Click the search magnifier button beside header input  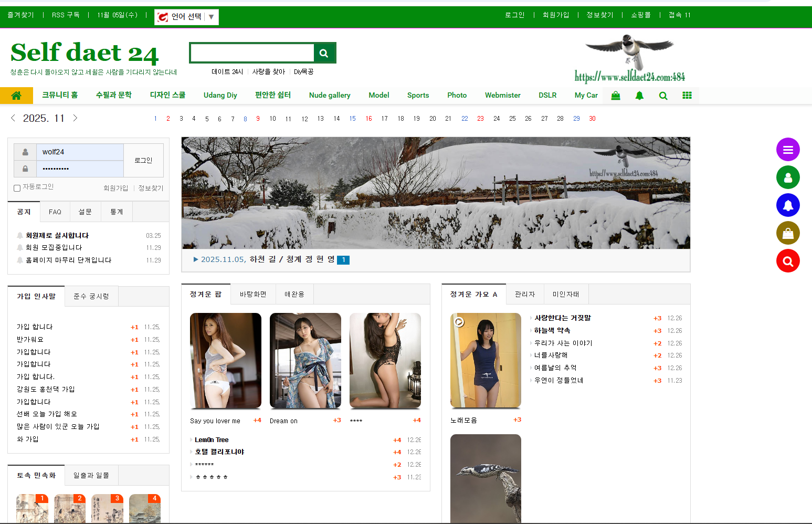[324, 53]
